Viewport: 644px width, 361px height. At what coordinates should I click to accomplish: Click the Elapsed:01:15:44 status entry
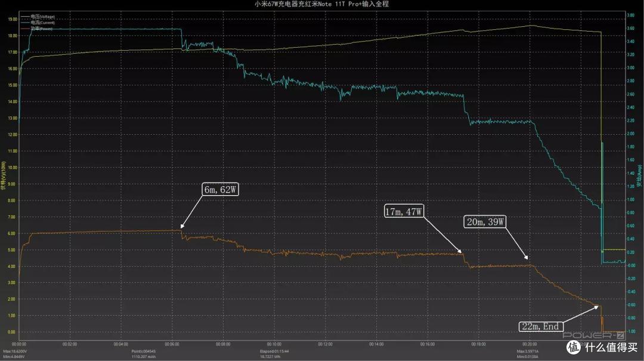click(274, 351)
